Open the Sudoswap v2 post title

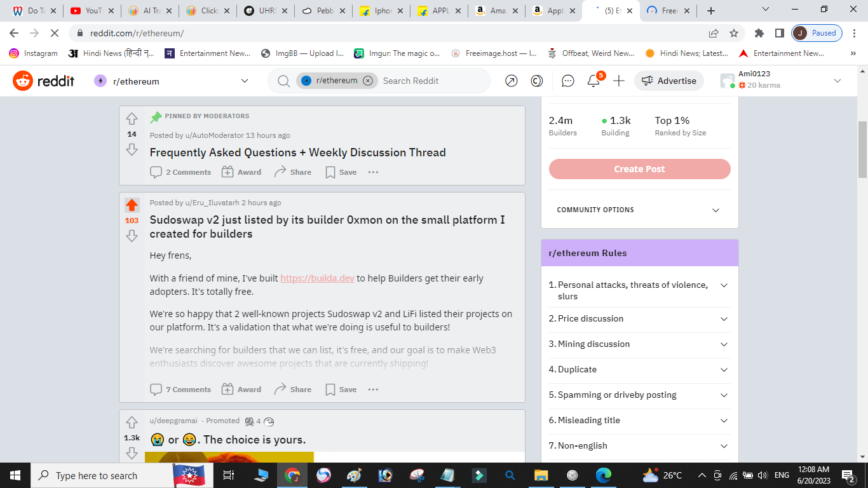point(327,227)
